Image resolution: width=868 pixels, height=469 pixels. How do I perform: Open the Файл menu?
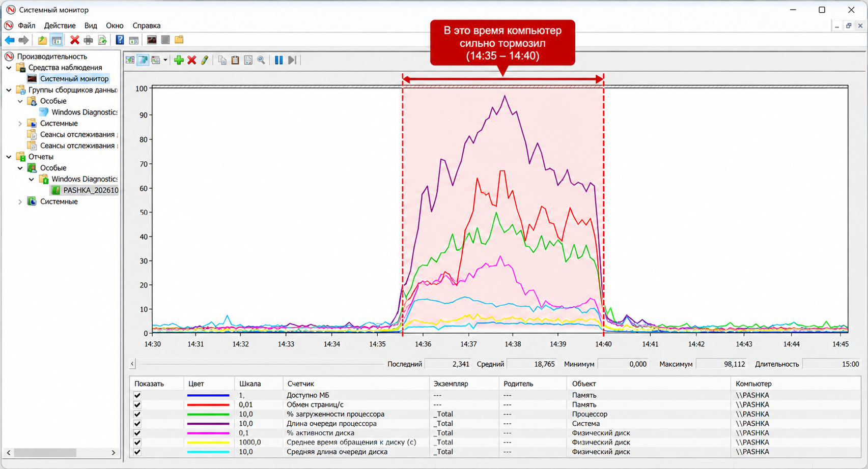pos(26,25)
